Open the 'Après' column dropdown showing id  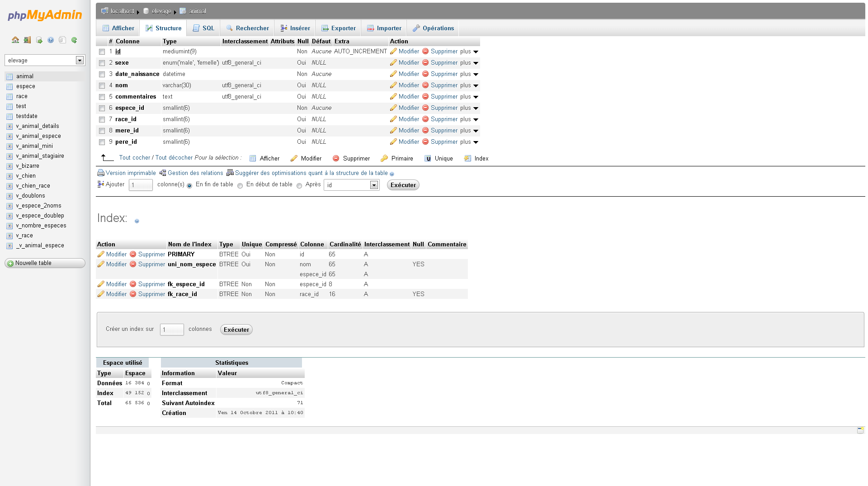[x=351, y=185]
